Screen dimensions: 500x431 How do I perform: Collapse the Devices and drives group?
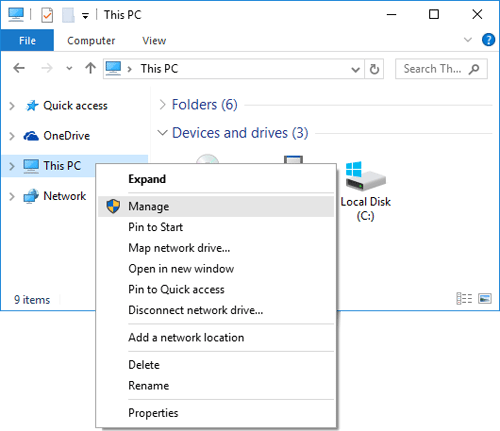click(x=162, y=133)
